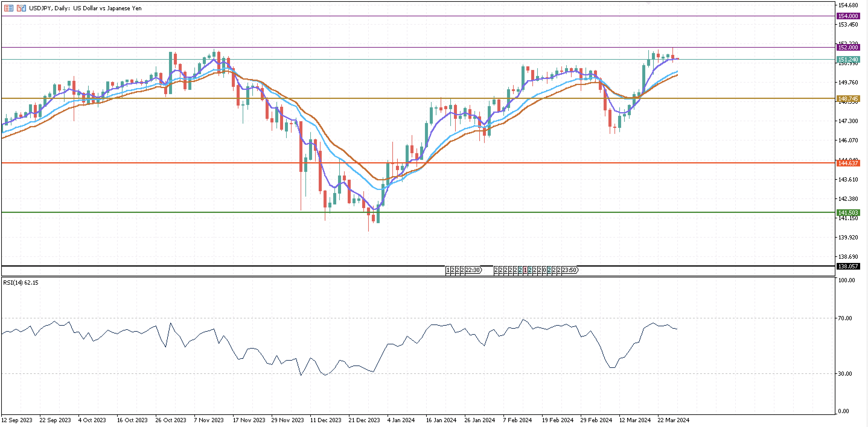
Task: Select the 141.503 green support line label
Action: point(848,213)
